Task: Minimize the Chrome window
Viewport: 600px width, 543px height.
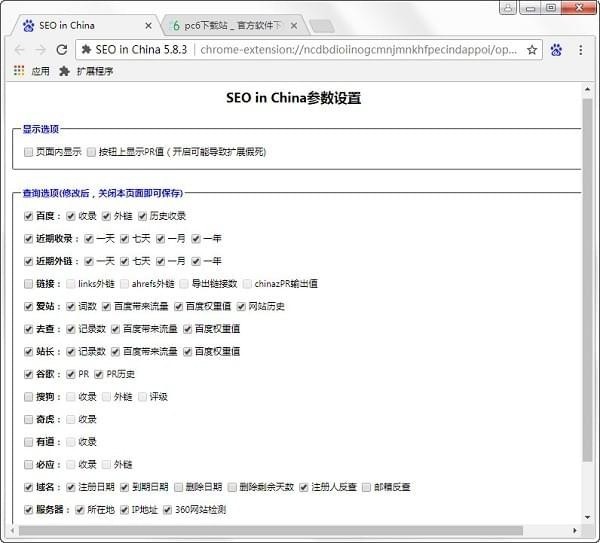Action: pyautogui.click(x=530, y=8)
